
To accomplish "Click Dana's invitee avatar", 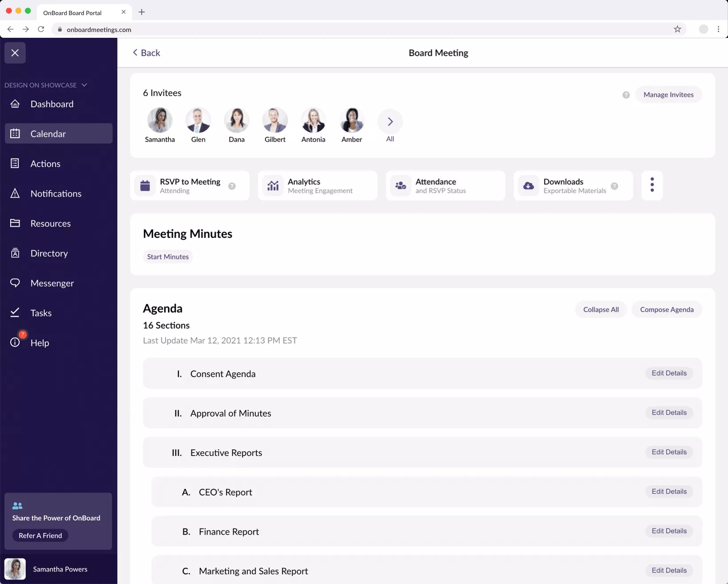I will point(237,120).
